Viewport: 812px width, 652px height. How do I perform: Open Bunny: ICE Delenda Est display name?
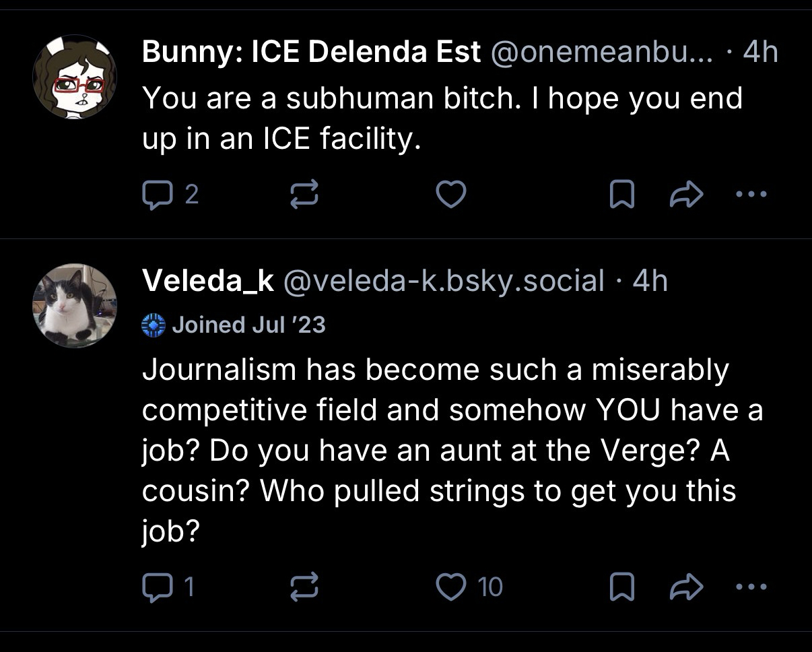[311, 52]
